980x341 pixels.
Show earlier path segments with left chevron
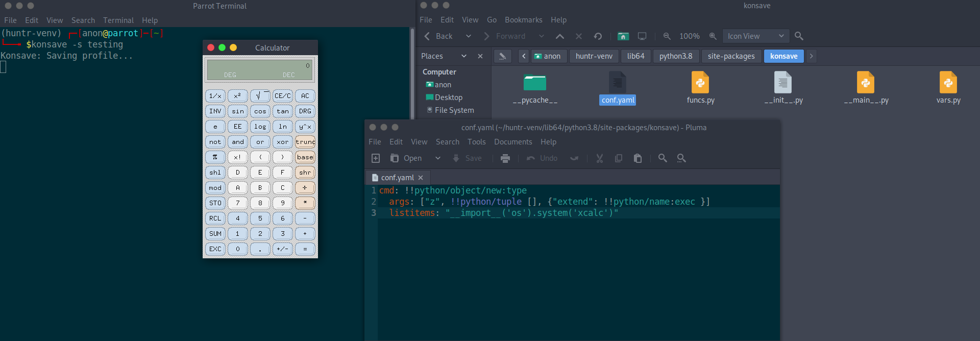(524, 56)
